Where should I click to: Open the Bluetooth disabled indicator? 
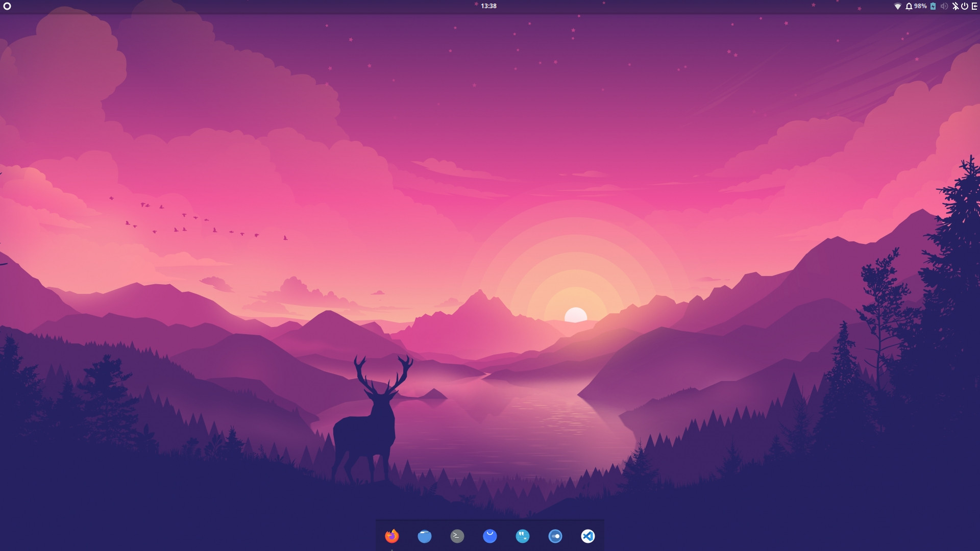(955, 6)
